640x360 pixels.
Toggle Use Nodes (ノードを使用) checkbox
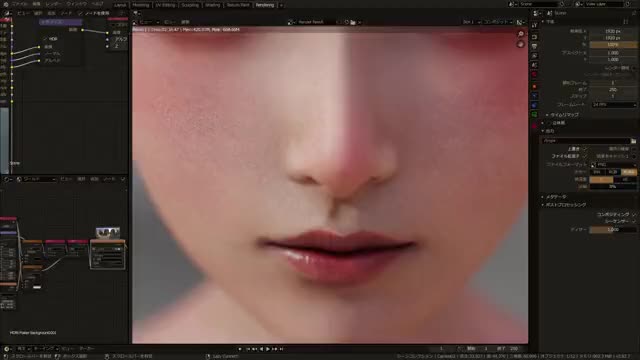(x=80, y=13)
